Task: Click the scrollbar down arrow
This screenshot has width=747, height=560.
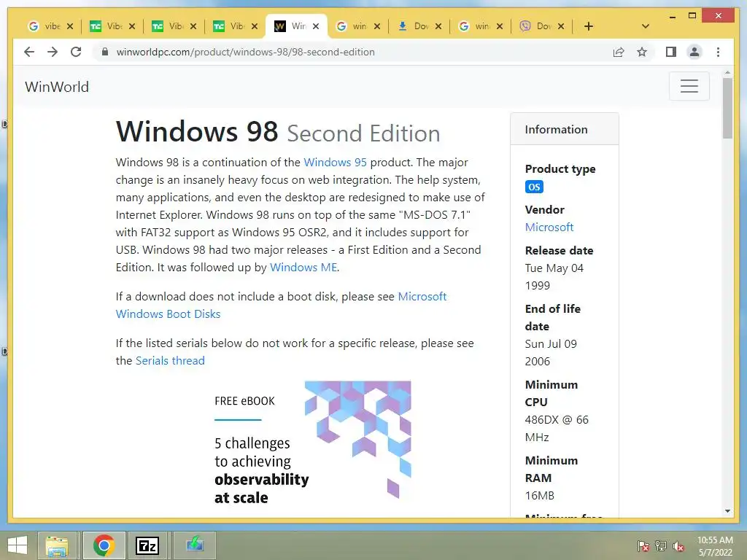Action: pos(727,511)
